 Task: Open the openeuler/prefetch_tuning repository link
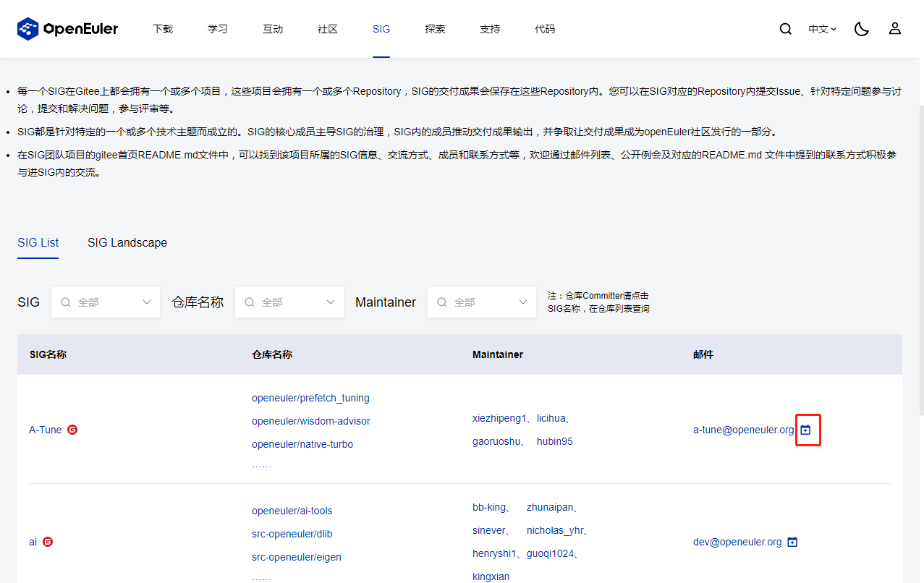point(310,398)
